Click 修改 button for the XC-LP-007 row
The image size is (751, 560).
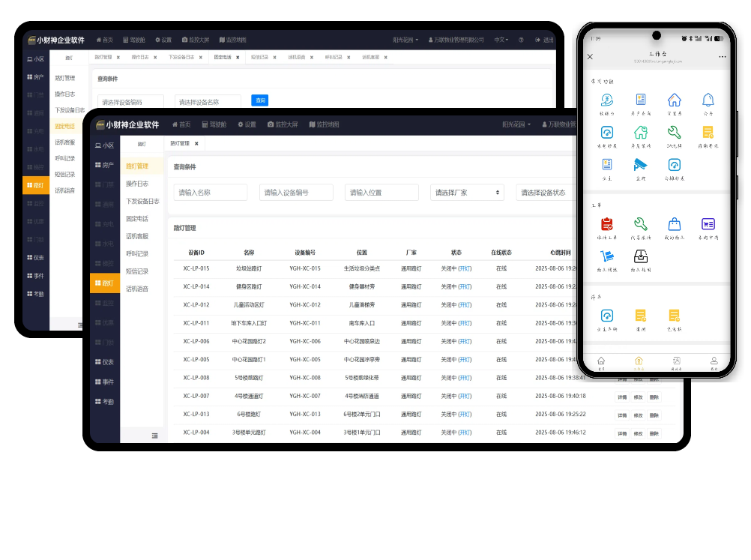638,397
